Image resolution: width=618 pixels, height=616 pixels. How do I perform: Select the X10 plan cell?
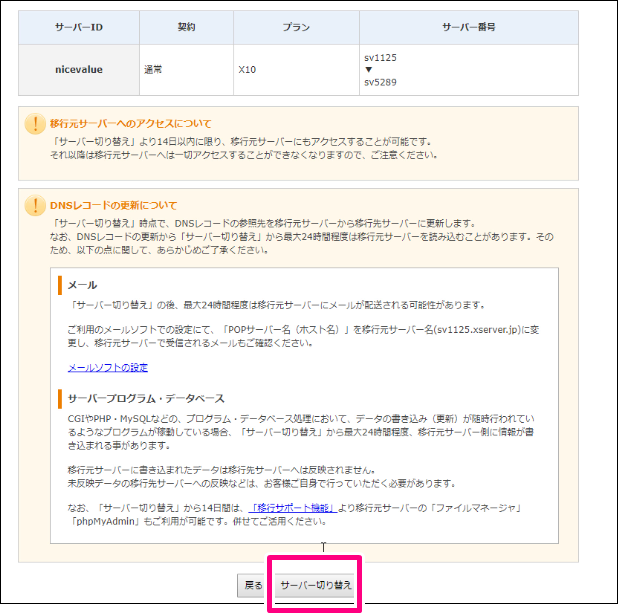pyautogui.click(x=296, y=70)
